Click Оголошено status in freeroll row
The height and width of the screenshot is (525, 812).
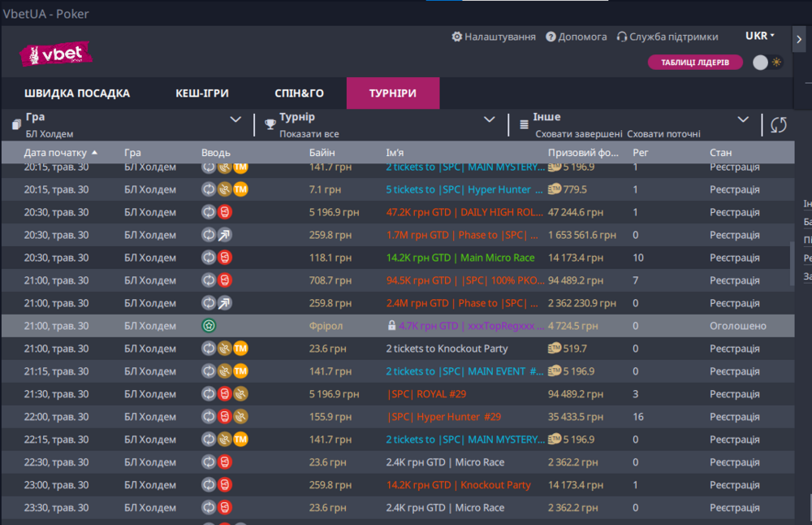pos(737,326)
